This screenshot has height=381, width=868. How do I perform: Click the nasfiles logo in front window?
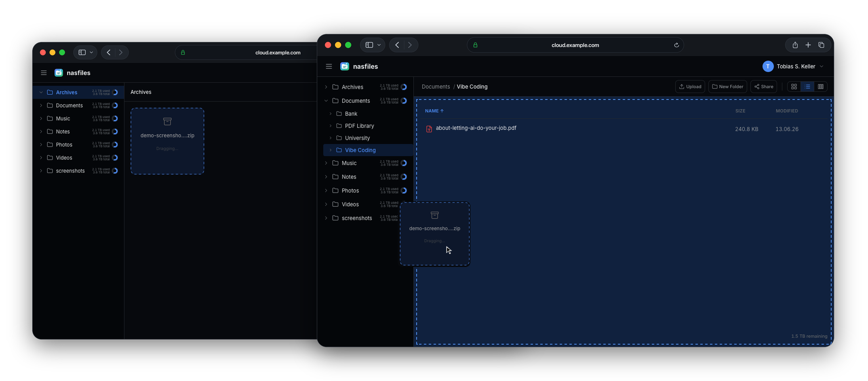345,66
